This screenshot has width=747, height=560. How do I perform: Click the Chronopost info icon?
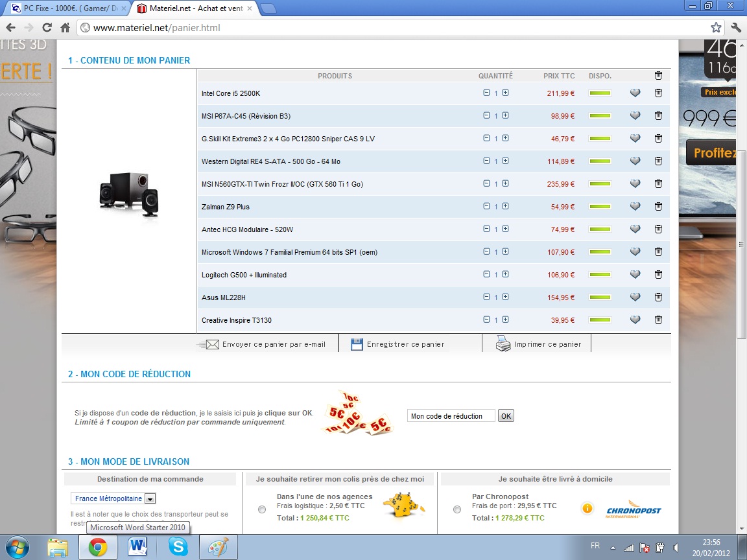point(587,509)
